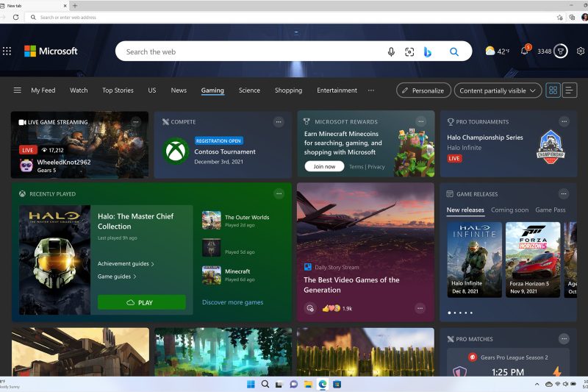This screenshot has width=588, height=392.
Task: Switch to list layout view
Action: [x=569, y=90]
